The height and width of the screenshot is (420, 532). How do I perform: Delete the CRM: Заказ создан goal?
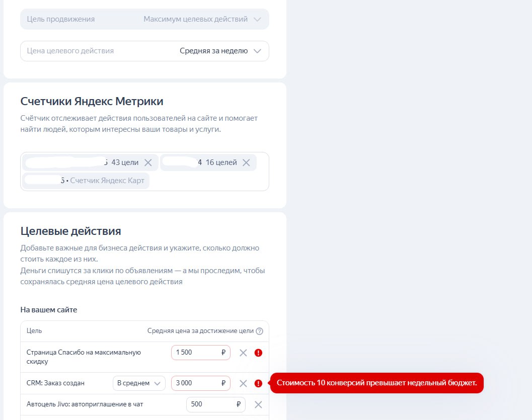point(243,383)
